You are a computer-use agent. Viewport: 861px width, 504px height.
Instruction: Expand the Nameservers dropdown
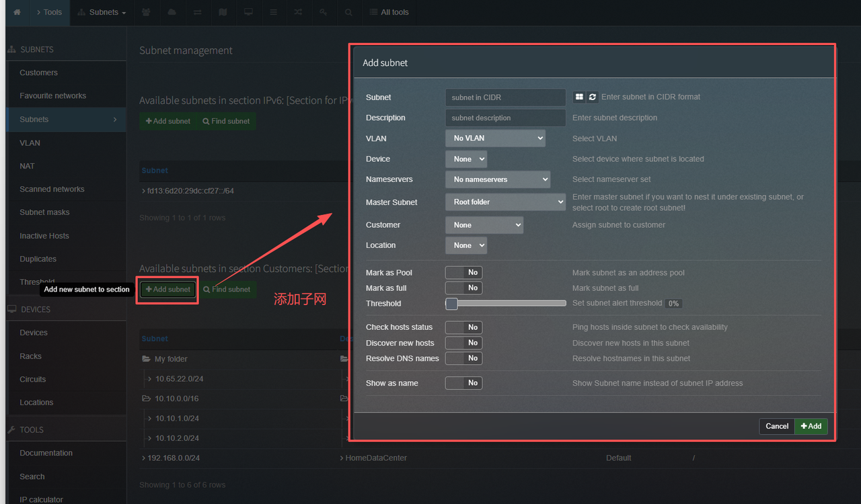pyautogui.click(x=498, y=179)
